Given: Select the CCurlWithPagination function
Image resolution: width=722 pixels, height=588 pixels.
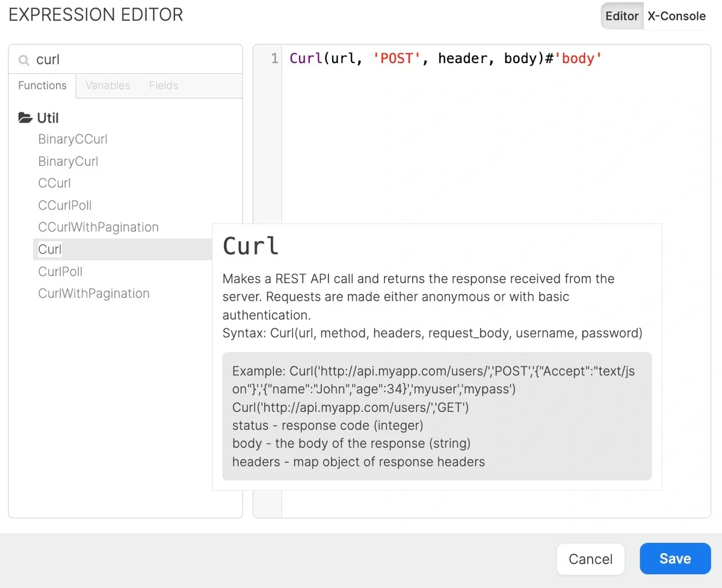Looking at the screenshot, I should [98, 227].
